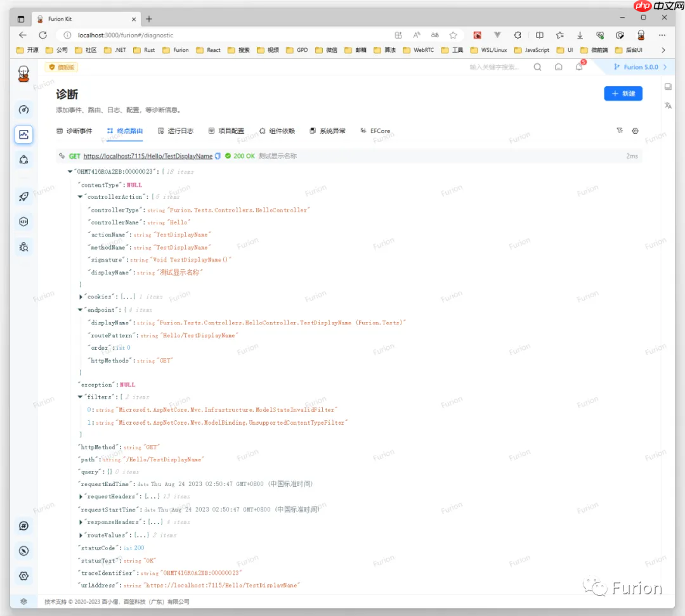Click the copy icon next to request URL
This screenshot has height=616, width=685.
218,156
